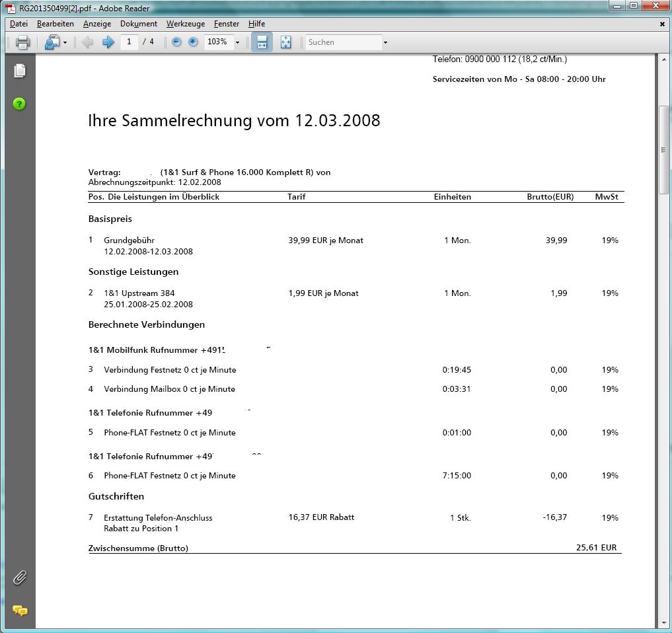The image size is (672, 633).
Task: Click 'Abrechnungszeitpunkt: 12.02.2008' line
Action: click(155, 182)
